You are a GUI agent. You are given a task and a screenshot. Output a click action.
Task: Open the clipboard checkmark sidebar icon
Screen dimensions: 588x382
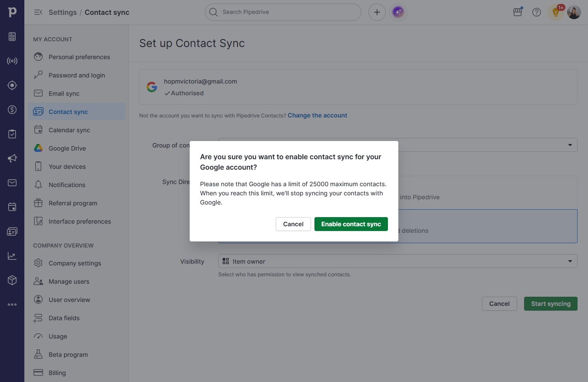tap(12, 134)
